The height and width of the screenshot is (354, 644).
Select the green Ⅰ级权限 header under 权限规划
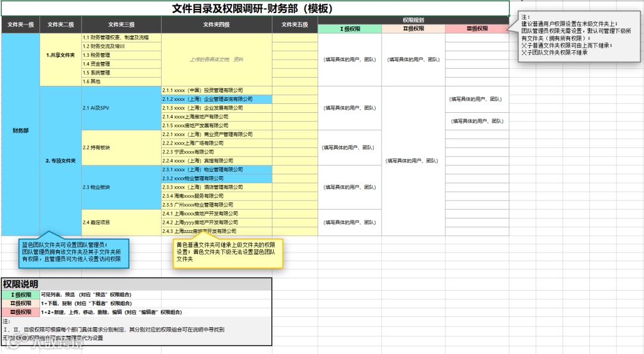click(349, 29)
